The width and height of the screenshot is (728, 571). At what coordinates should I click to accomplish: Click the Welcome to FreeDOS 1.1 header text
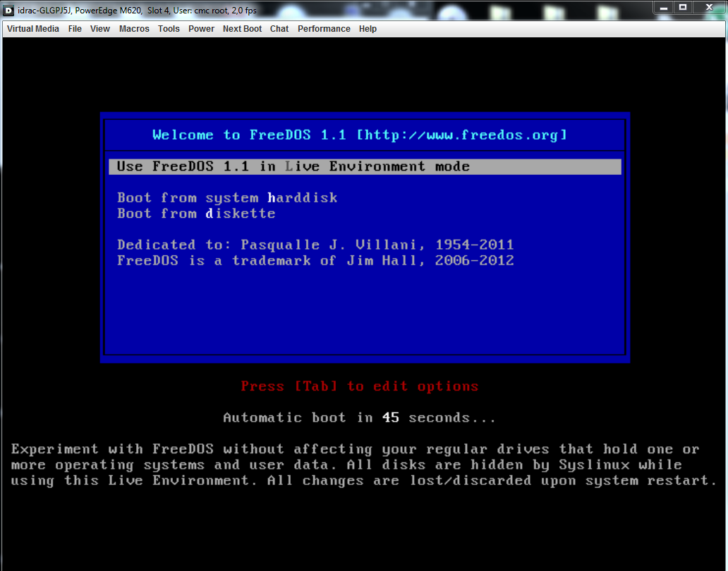[360, 135]
